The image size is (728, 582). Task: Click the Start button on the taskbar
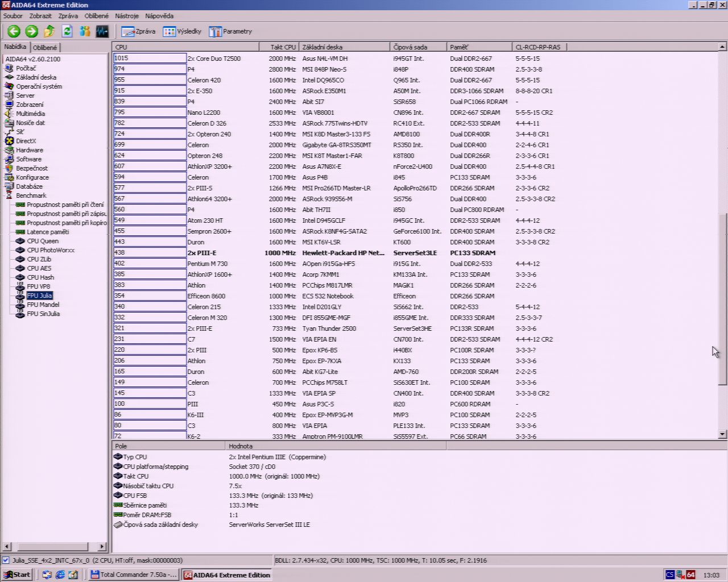click(x=17, y=575)
